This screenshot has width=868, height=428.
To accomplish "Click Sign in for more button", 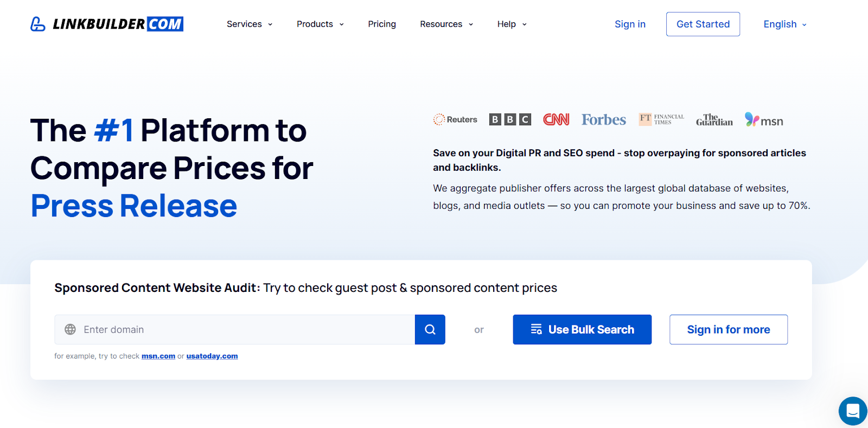I will pos(729,329).
